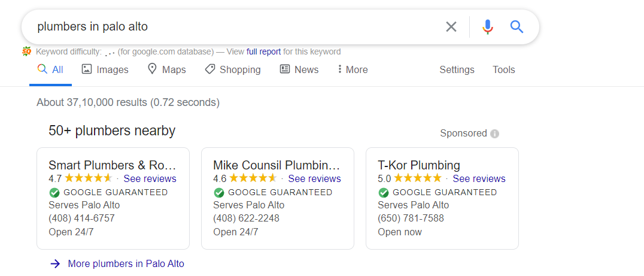Viewport: 644px width, 276px height.
Task: Open the Settings menu
Action: click(x=457, y=69)
